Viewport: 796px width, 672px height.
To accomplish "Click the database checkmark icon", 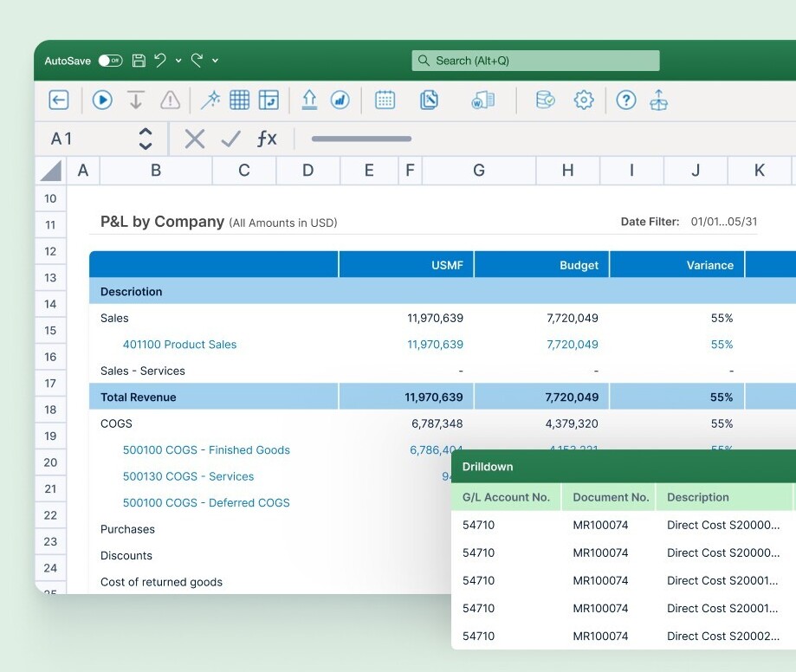I will point(545,100).
